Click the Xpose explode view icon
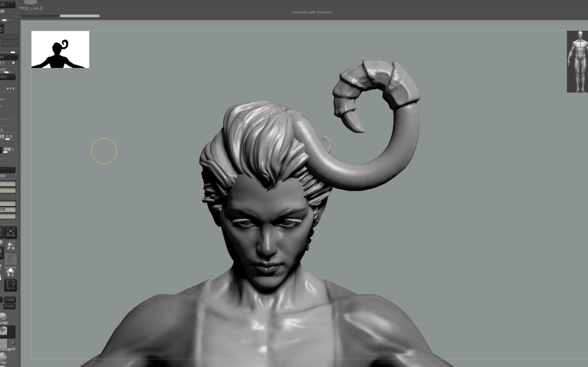This screenshot has height=367, width=588. coord(11,285)
